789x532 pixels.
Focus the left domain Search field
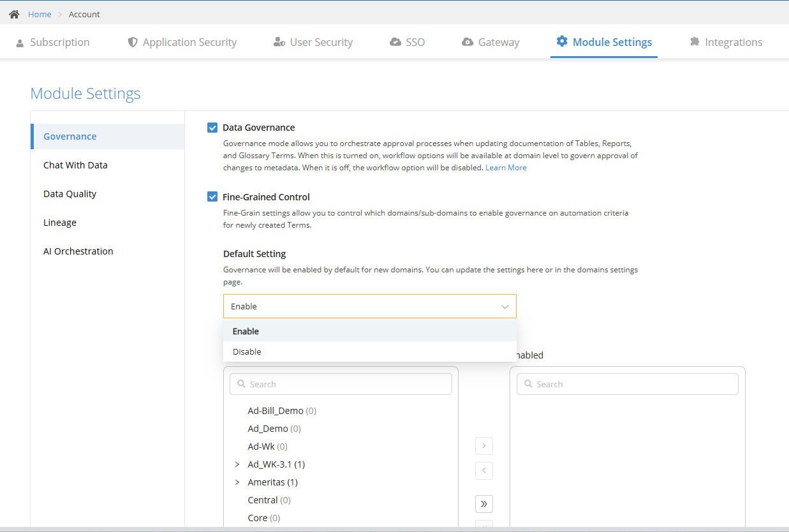pos(341,384)
